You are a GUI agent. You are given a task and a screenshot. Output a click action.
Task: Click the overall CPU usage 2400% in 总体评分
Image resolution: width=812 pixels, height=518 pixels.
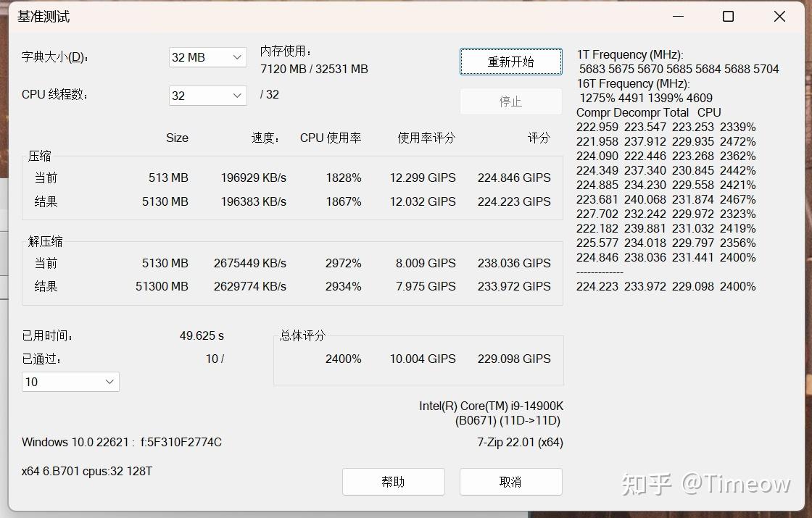point(344,359)
